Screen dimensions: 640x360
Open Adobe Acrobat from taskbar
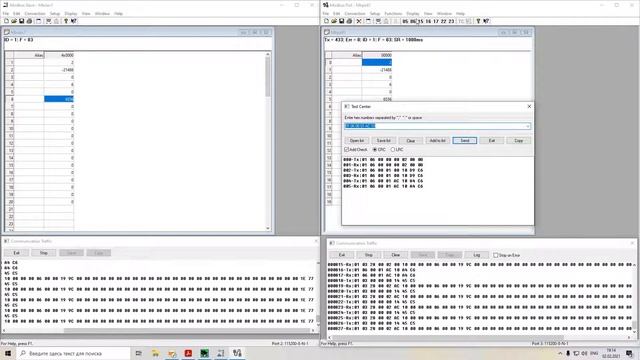click(x=188, y=353)
